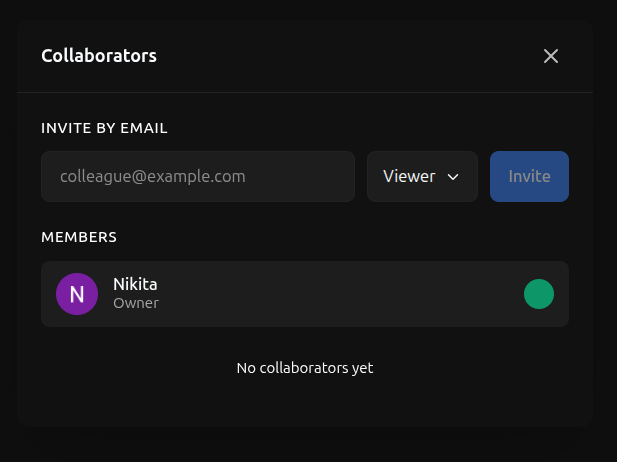The height and width of the screenshot is (462, 617).
Task: Click the INVITE BY EMAIL section label
Action: (104, 128)
